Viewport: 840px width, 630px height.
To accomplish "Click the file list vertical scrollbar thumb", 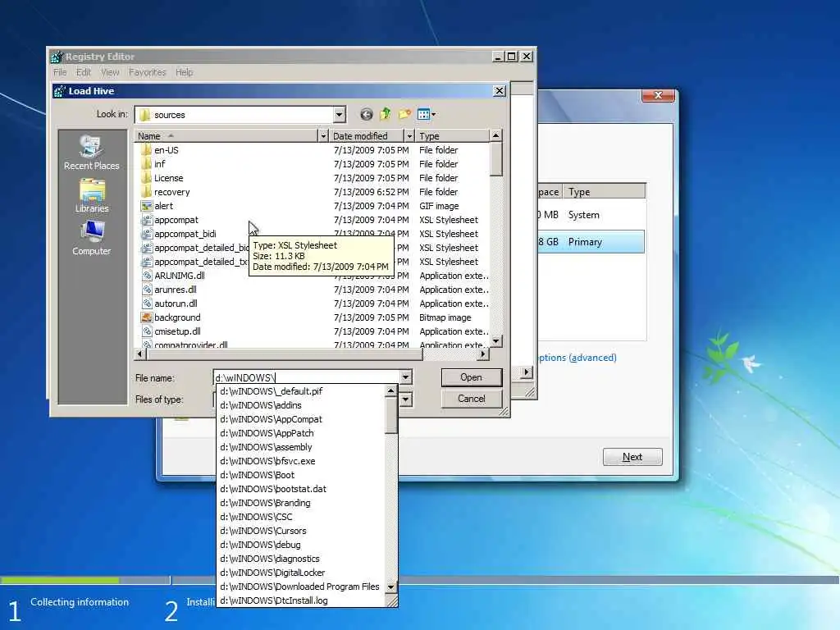I will 496,159.
